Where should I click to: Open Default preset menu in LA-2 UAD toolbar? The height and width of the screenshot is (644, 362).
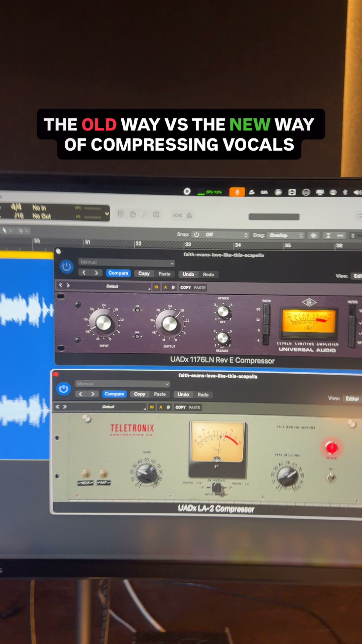[x=108, y=407]
